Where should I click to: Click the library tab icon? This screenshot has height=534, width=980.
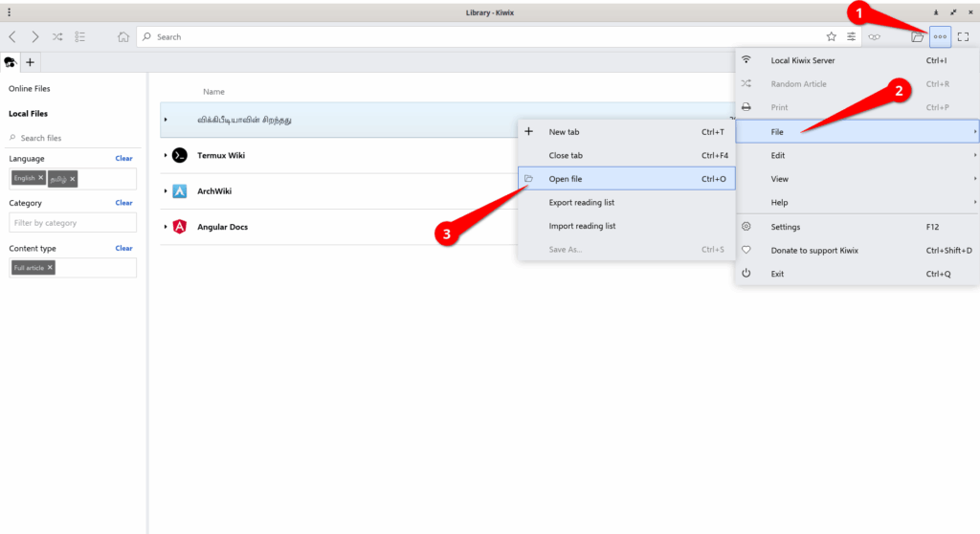point(10,62)
